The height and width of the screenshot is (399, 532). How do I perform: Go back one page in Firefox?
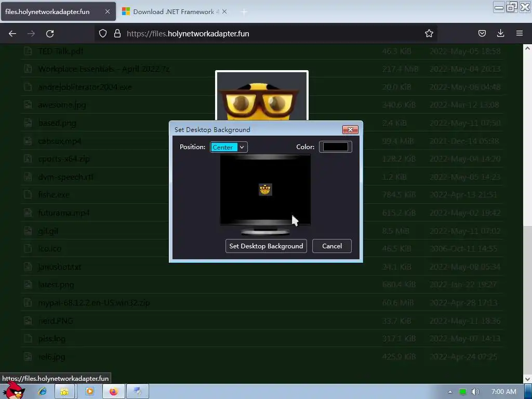(x=12, y=34)
